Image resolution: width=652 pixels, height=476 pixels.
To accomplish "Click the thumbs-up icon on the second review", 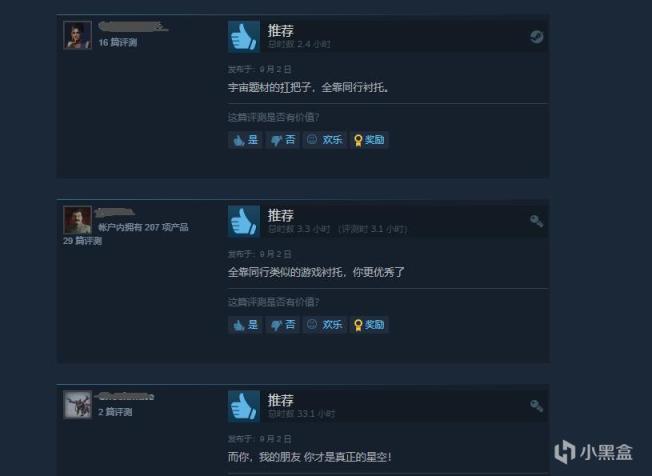I will click(x=244, y=221).
